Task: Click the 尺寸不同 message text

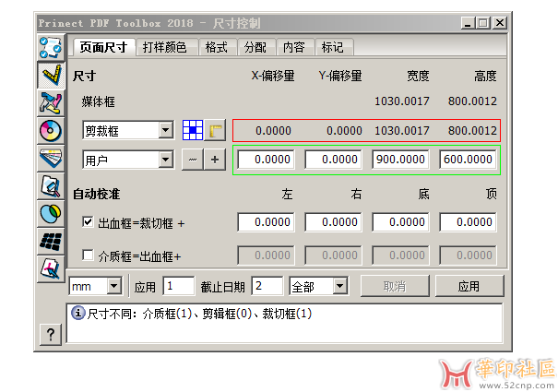Action: (x=199, y=314)
